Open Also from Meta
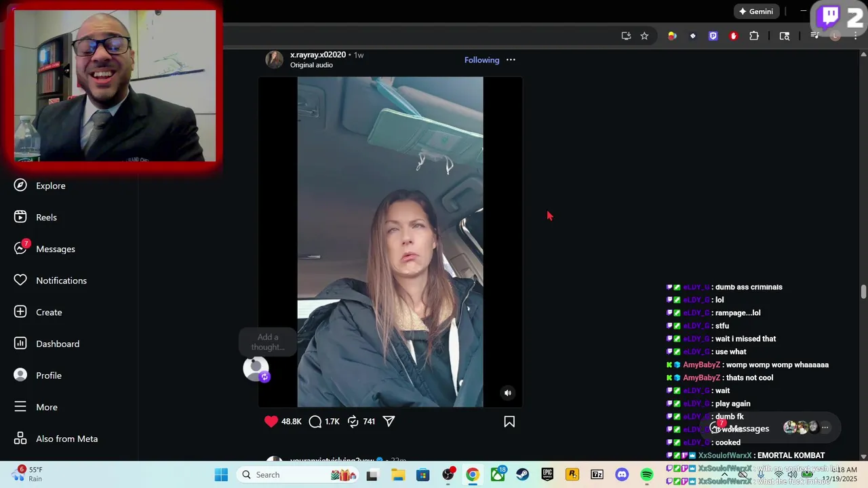Viewport: 868px width, 488px height. coord(56,439)
